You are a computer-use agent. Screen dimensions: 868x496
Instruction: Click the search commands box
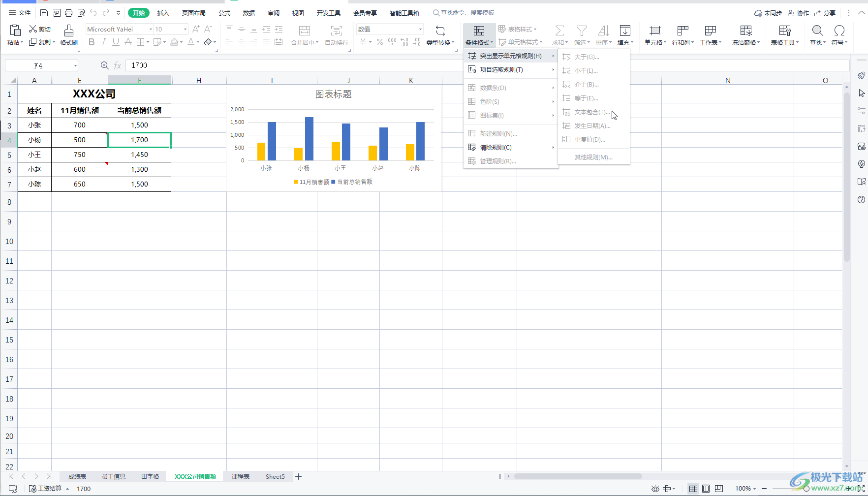point(464,13)
